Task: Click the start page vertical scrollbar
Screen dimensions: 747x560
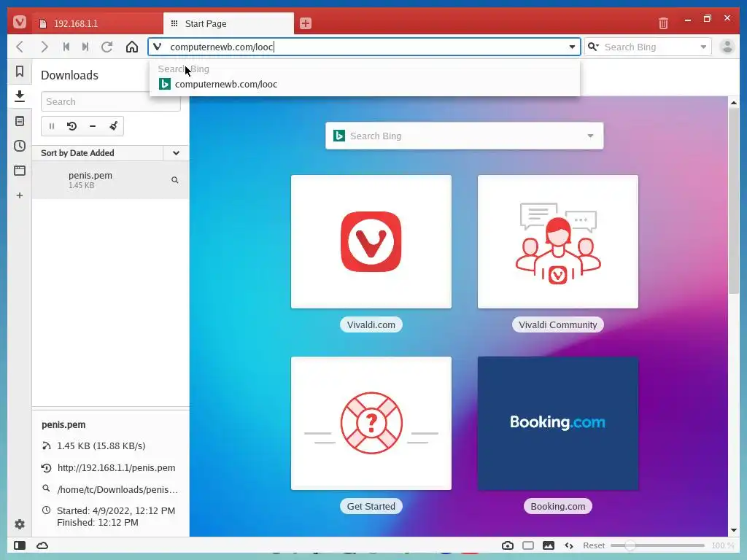Action: [x=734, y=200]
